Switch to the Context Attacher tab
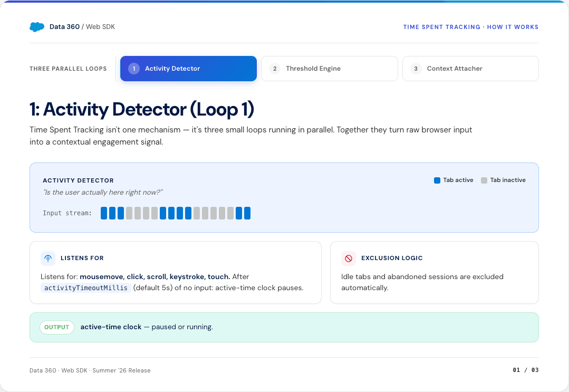 [470, 69]
